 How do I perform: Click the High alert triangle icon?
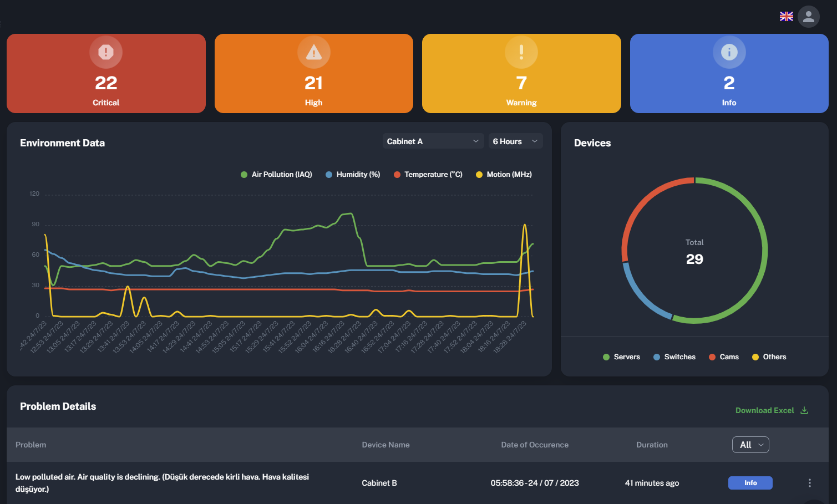313,52
